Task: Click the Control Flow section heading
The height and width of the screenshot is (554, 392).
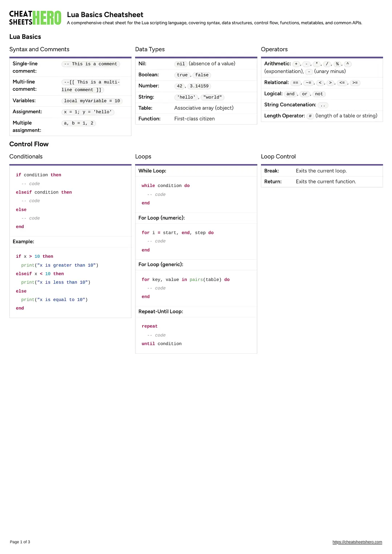Action: coord(29,144)
